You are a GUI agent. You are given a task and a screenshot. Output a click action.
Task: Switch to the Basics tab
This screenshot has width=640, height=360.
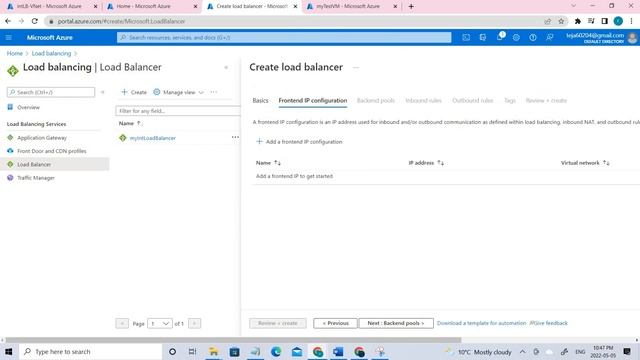tap(260, 100)
